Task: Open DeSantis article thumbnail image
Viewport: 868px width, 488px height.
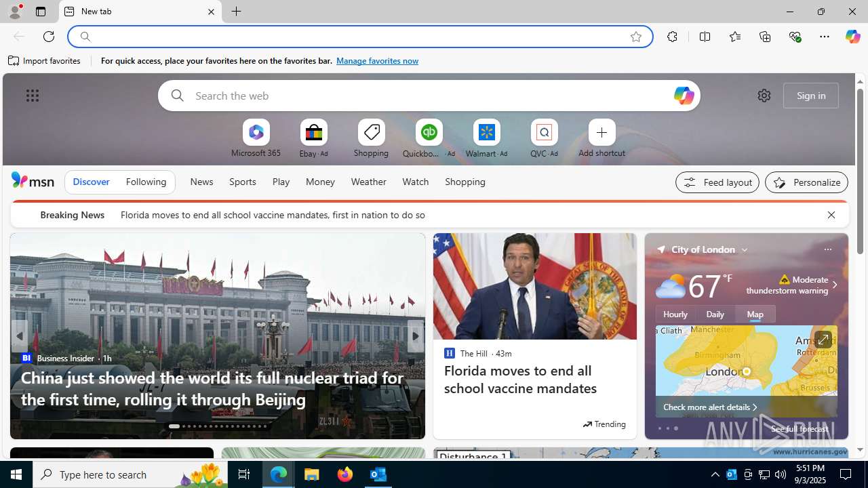Action: coord(535,286)
